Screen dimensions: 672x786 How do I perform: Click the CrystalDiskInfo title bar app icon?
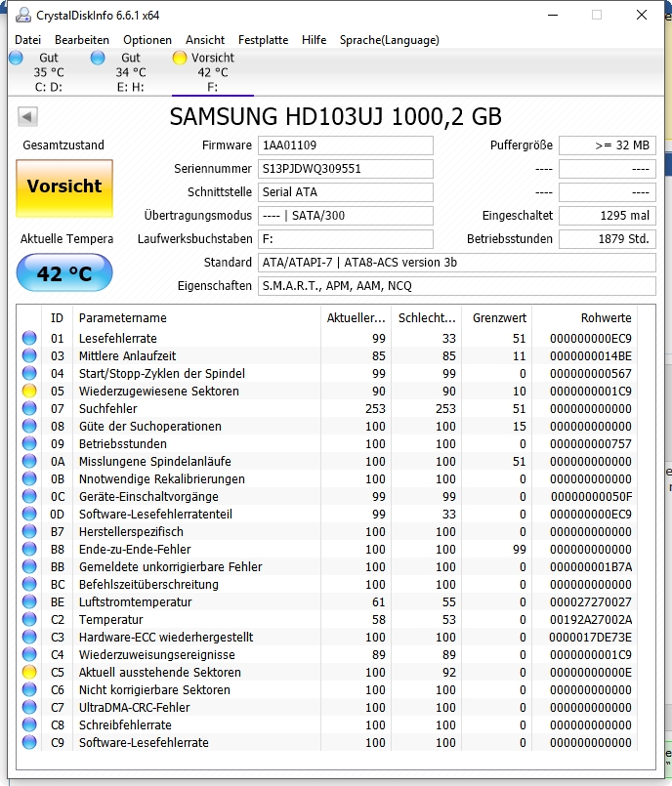coord(23,16)
